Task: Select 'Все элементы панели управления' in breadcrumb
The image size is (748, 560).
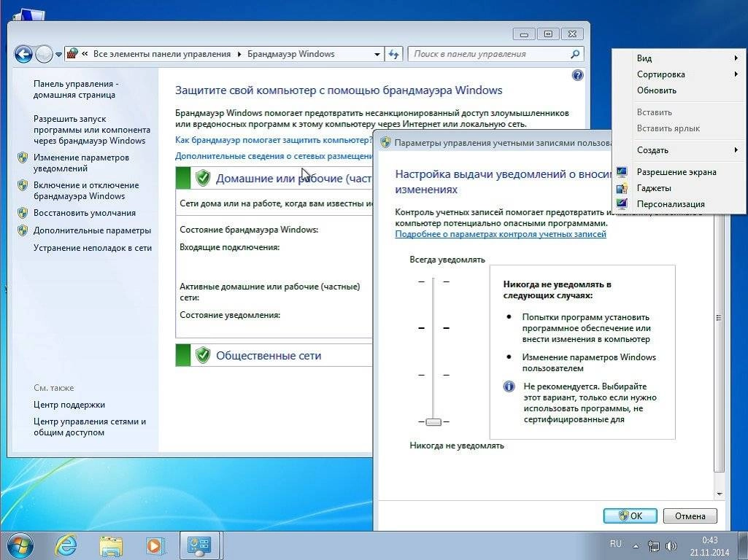Action: pyautogui.click(x=162, y=55)
